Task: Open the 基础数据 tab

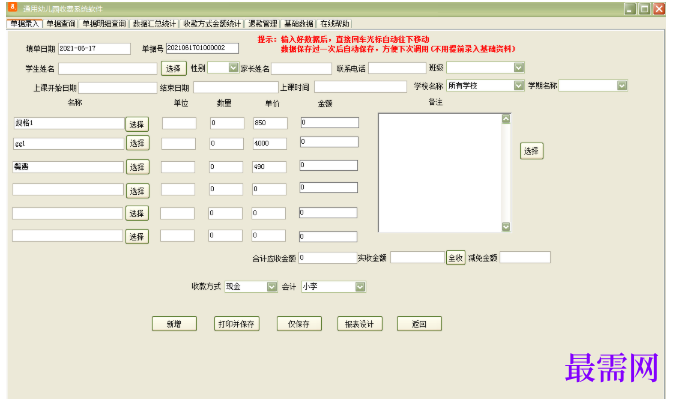Action: pos(298,24)
